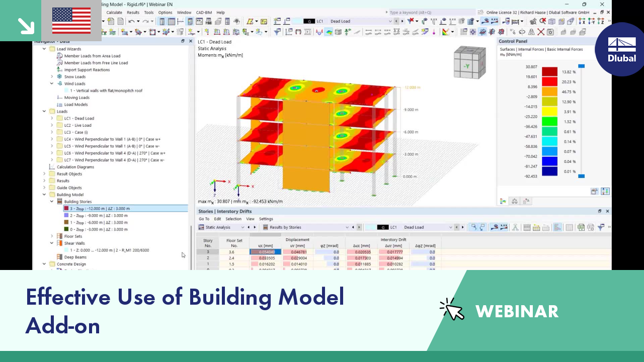The image size is (644, 362).
Task: Select Member Loads from Free Line Load
Action: click(x=96, y=63)
